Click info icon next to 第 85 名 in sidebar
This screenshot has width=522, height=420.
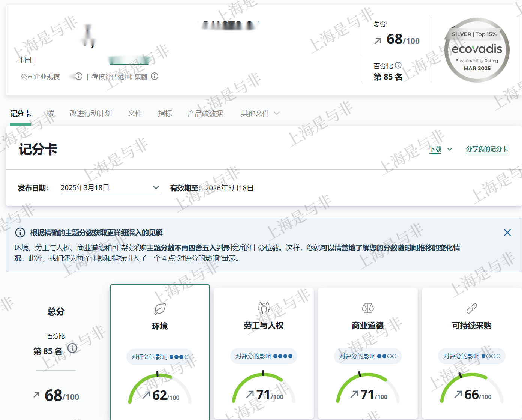tap(72, 348)
